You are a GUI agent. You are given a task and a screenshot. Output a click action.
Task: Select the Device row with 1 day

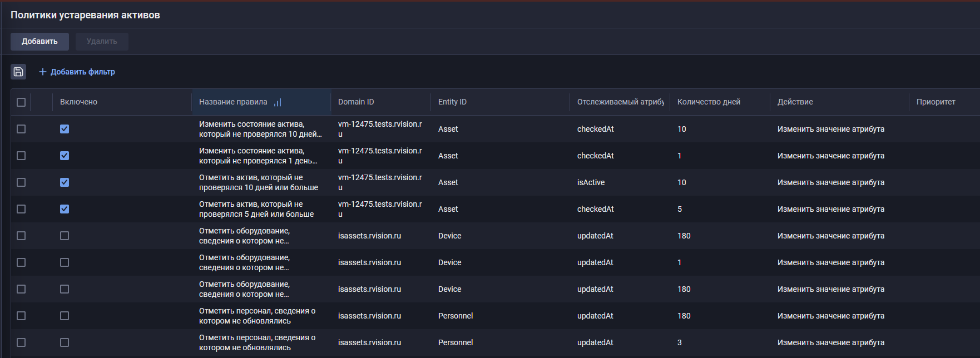point(21,262)
